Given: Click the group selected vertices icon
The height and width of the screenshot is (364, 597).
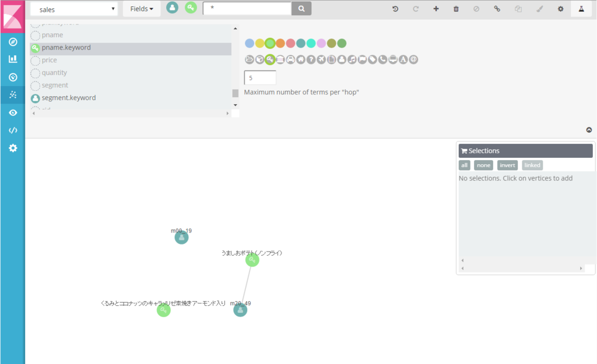Looking at the screenshot, I should 518,9.
